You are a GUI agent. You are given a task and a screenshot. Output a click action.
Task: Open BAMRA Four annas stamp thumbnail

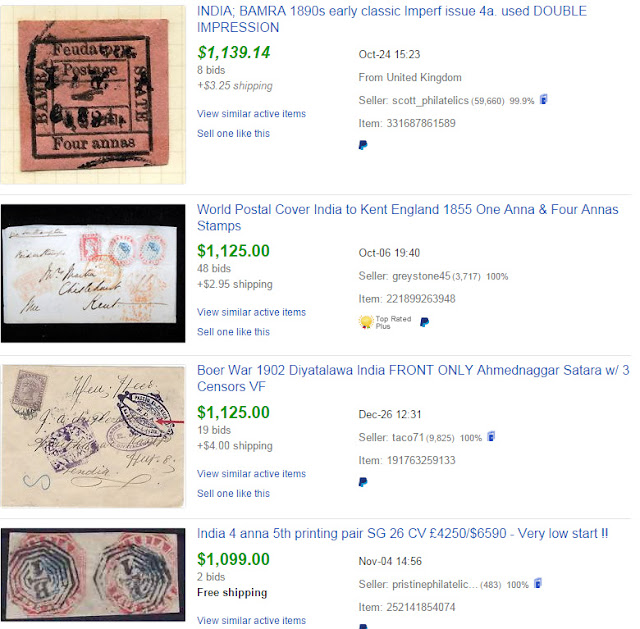click(93, 95)
